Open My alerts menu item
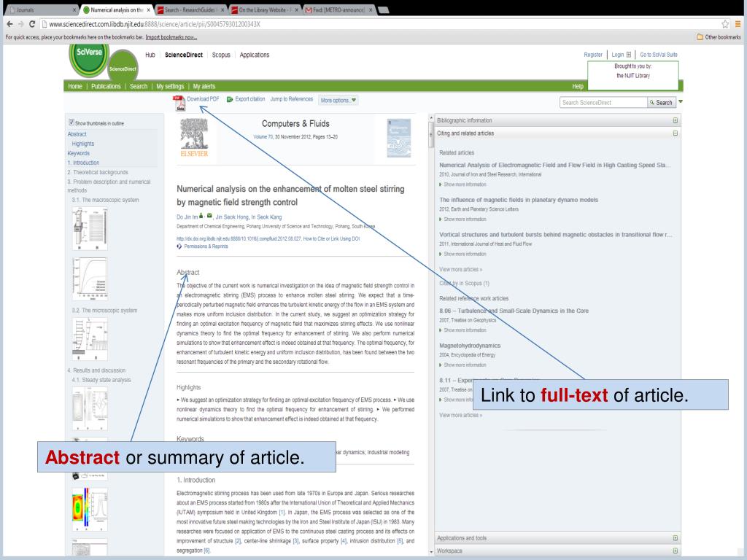Screen dimensions: 747x560 pyautogui.click(x=204, y=86)
